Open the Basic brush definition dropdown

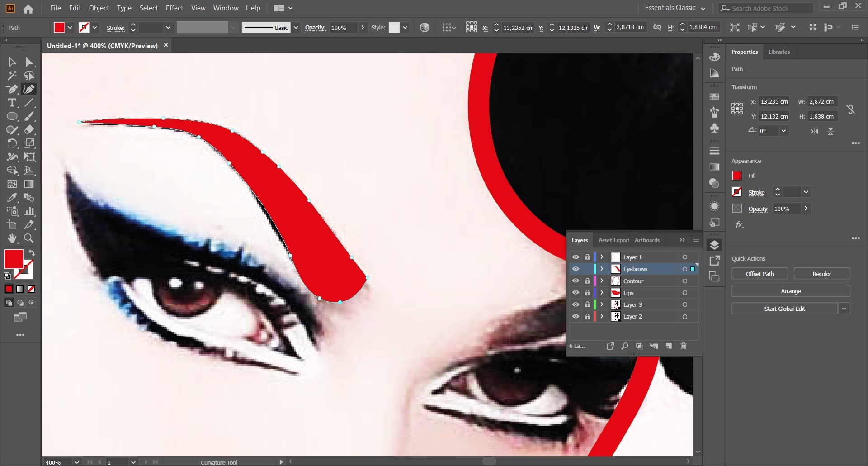click(296, 28)
